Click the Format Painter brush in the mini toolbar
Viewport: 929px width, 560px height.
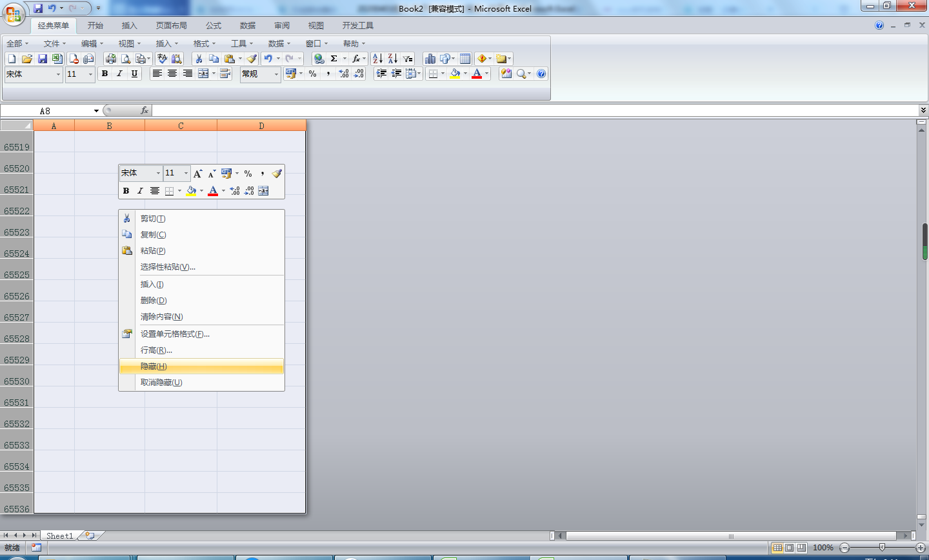[277, 174]
